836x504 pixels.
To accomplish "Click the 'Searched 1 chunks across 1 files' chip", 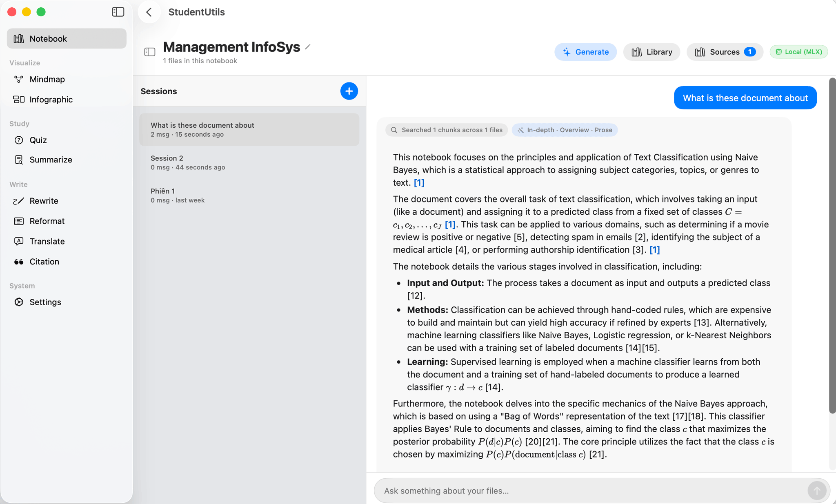I will coord(447,130).
